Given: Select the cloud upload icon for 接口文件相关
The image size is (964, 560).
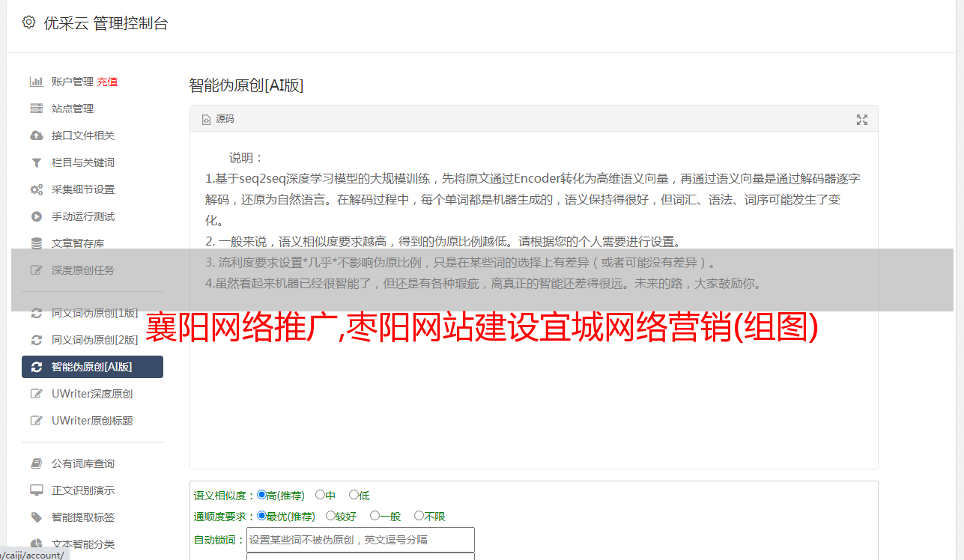Looking at the screenshot, I should 36,136.
